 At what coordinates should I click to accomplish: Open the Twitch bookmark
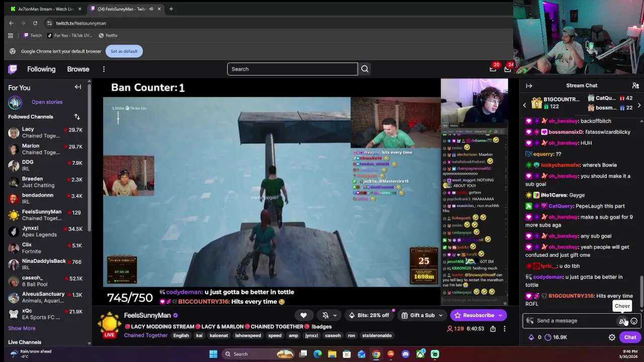coord(33,35)
